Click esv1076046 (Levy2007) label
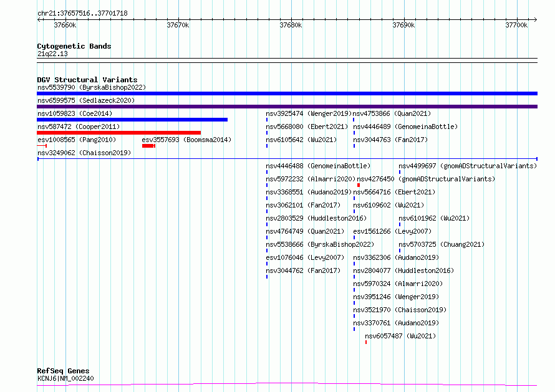This screenshot has height=392, width=555. coord(305,257)
